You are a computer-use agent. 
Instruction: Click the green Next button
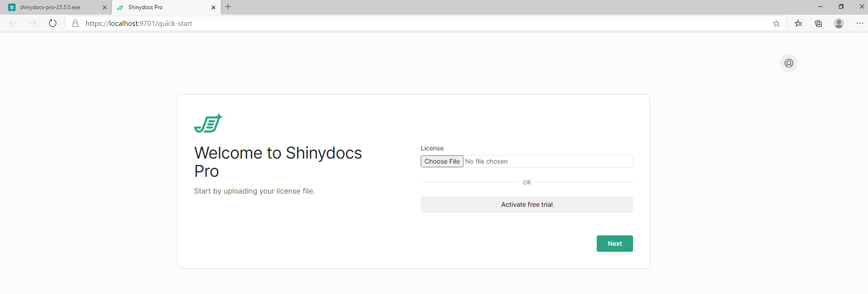pyautogui.click(x=614, y=244)
